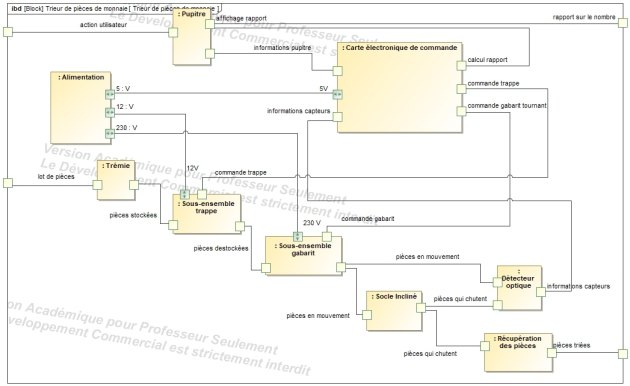Click the commande gabarit tournant port

point(461,111)
